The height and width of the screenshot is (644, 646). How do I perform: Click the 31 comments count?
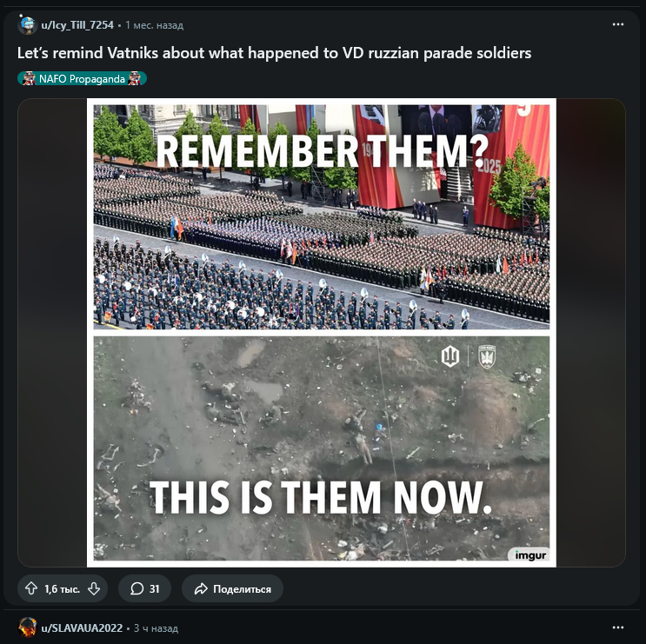[154, 588]
